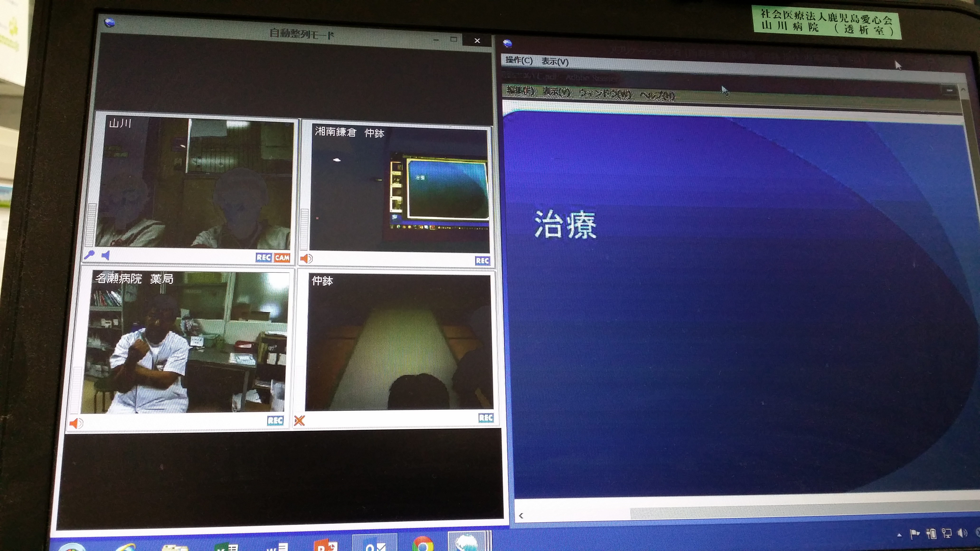
Task: Click REC on the bottom 仲鉢 tile
Action: point(486,418)
